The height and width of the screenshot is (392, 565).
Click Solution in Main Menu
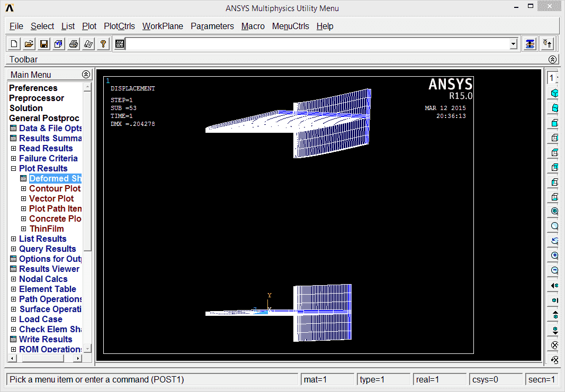pos(26,108)
